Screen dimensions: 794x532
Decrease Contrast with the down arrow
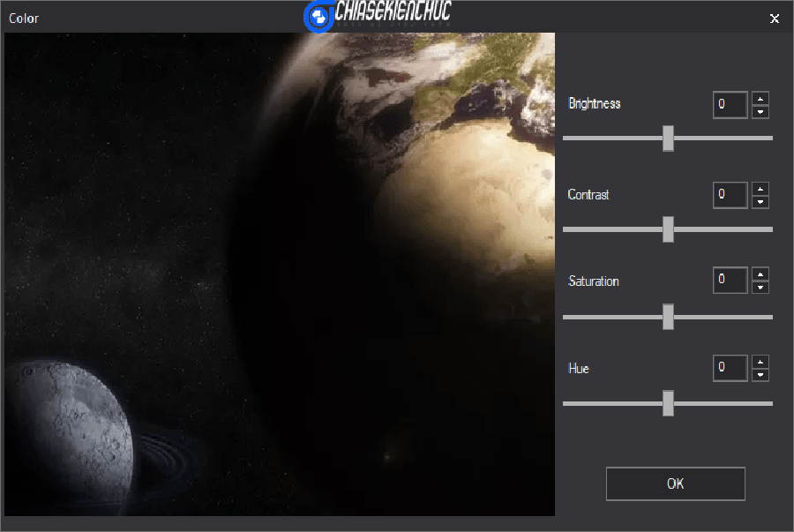[760, 202]
